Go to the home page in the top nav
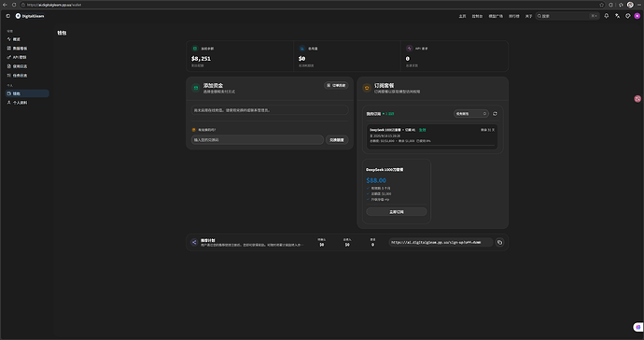Image resolution: width=644 pixels, height=340 pixels. 462,16
